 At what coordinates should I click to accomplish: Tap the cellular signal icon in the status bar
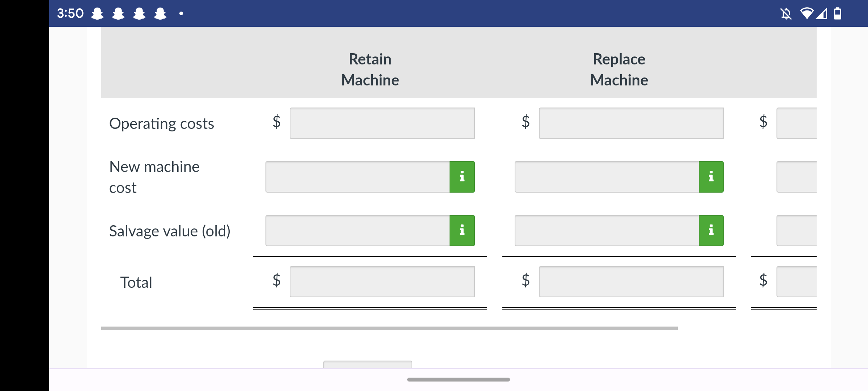pos(822,13)
